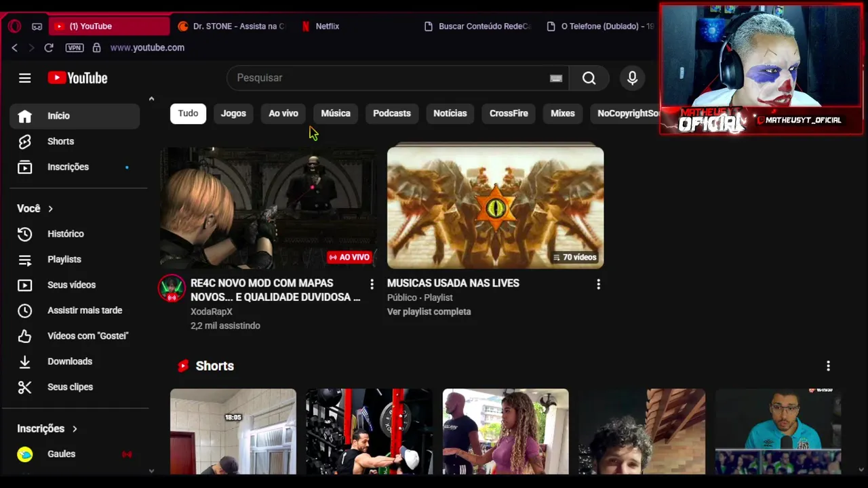Open the first Short with 18:05 timestamp
Viewport: 868px width, 488px height.
click(233, 432)
